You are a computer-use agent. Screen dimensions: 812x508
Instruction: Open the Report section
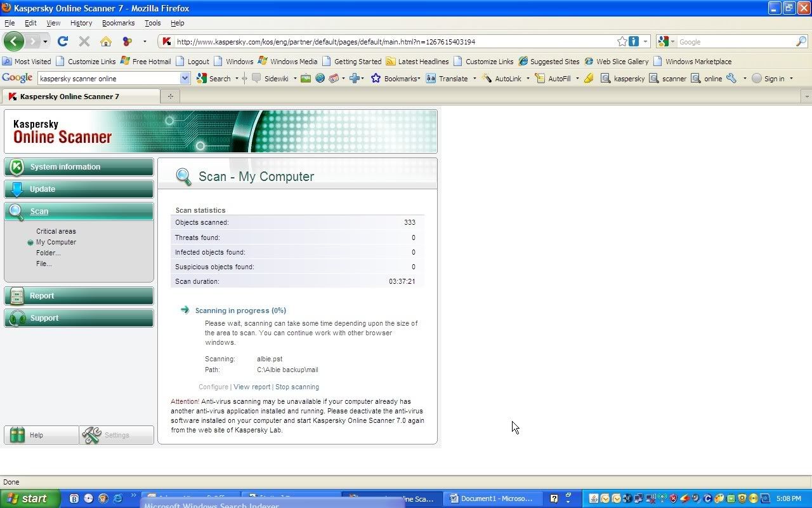click(79, 296)
